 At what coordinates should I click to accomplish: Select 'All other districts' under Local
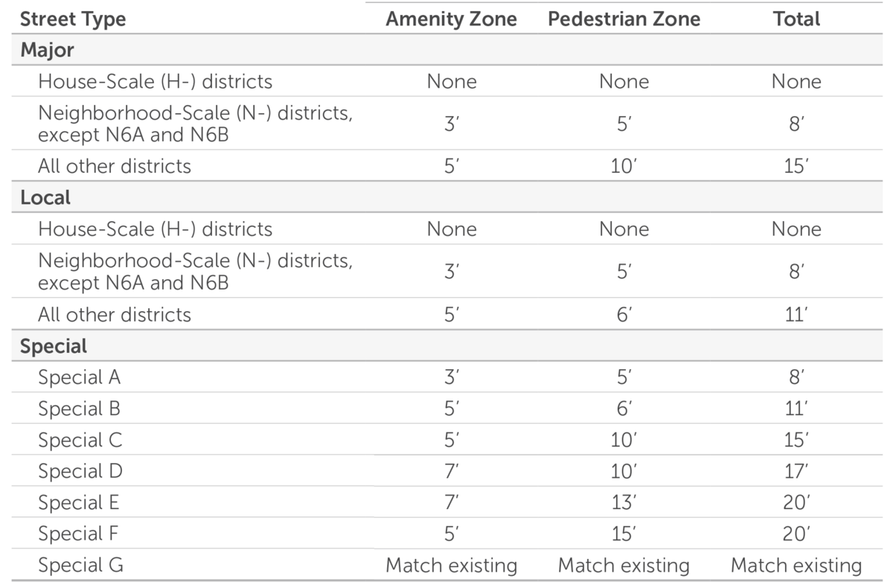115,314
